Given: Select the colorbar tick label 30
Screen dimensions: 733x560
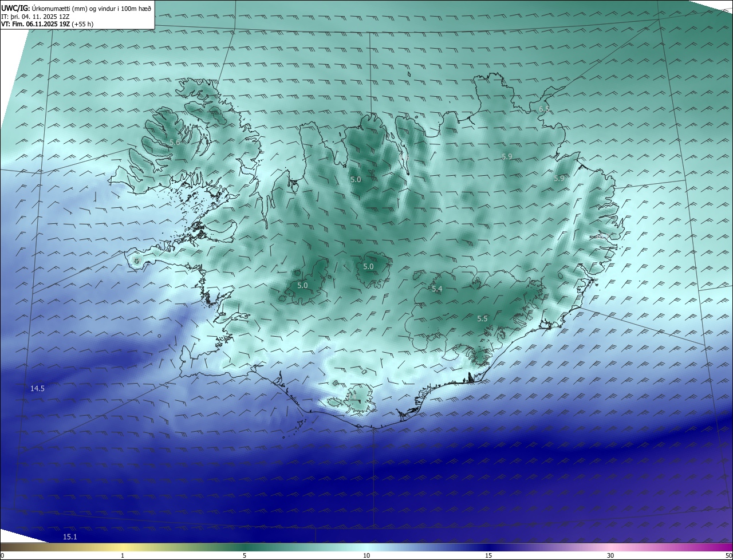Looking at the screenshot, I should click(610, 555).
